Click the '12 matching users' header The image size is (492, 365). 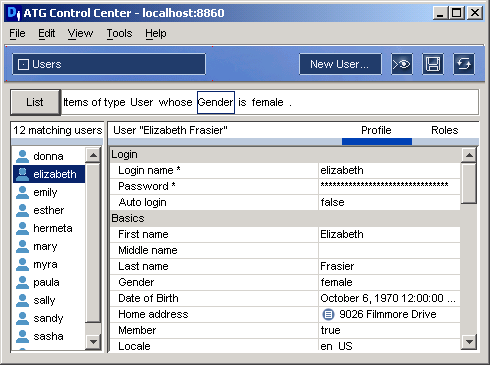[x=58, y=130]
